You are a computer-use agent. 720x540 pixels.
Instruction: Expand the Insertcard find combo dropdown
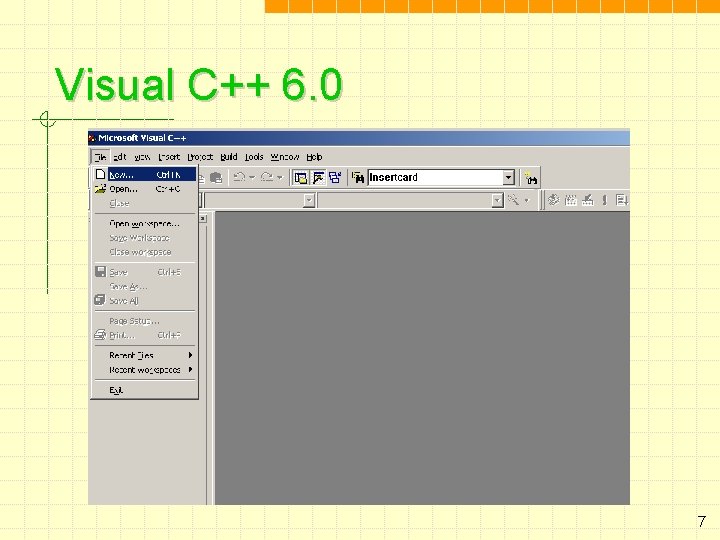click(x=508, y=177)
